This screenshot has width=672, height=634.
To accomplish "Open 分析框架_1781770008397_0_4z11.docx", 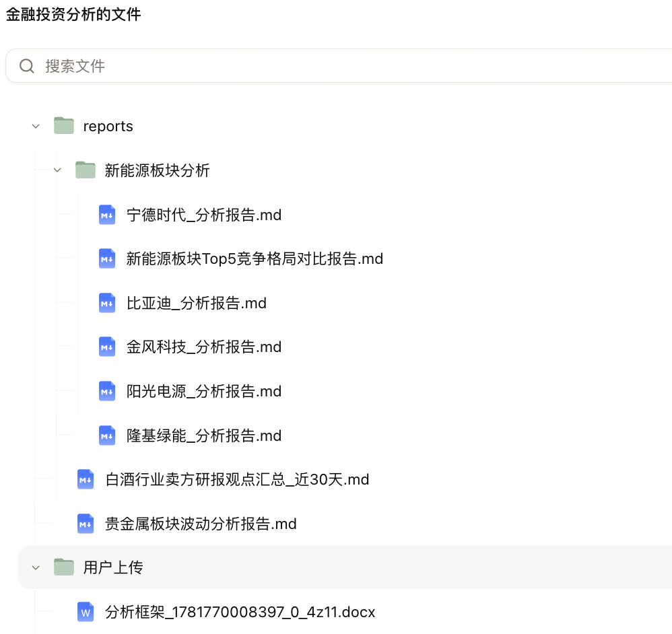I will (240, 612).
